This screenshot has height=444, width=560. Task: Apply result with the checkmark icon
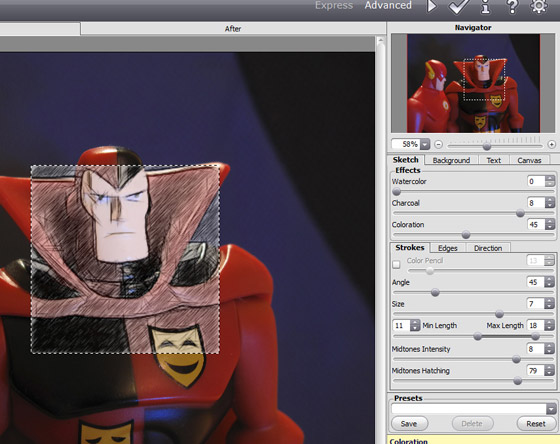[x=459, y=6]
